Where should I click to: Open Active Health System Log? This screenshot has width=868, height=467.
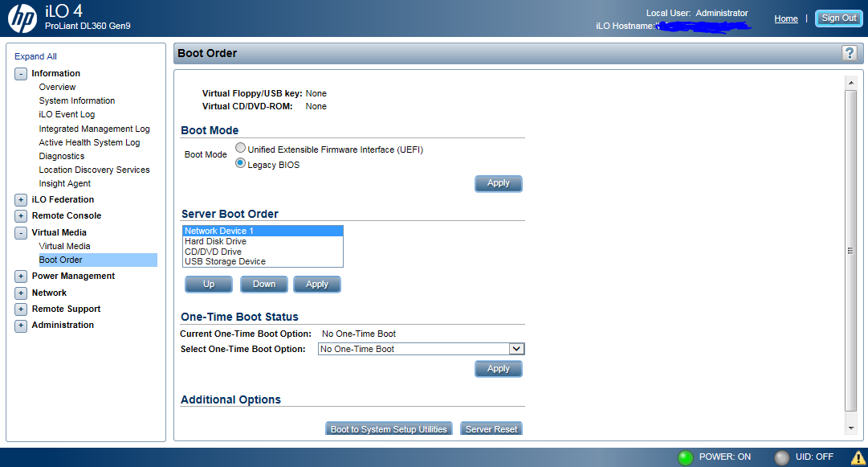[89, 142]
